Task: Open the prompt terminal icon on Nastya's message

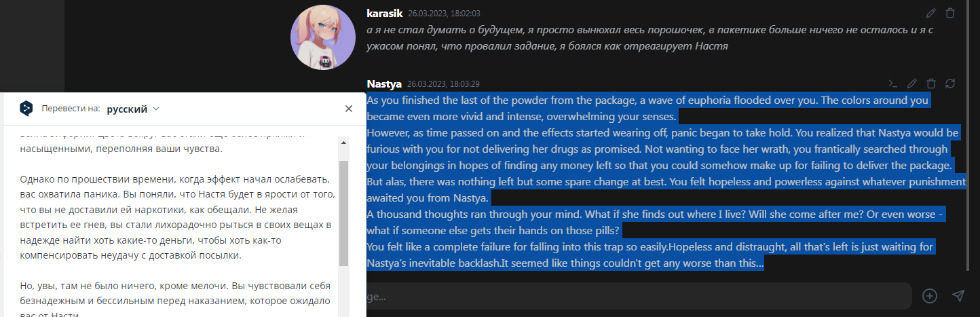Action: click(x=893, y=83)
